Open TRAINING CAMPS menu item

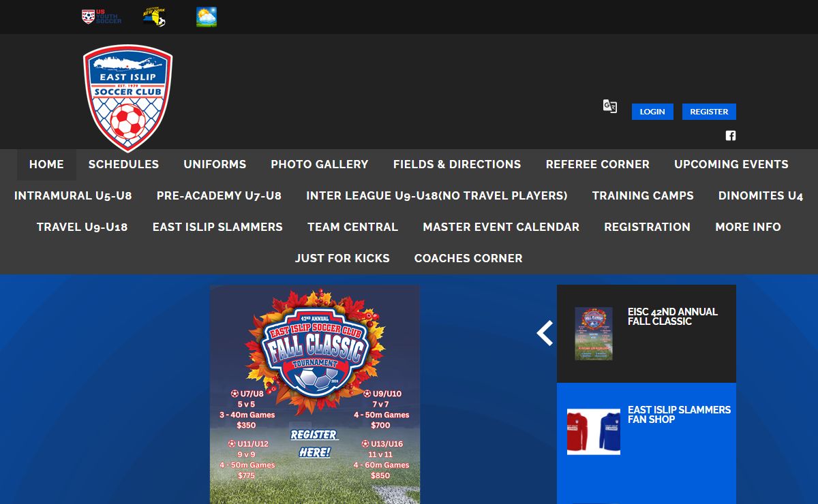click(643, 195)
